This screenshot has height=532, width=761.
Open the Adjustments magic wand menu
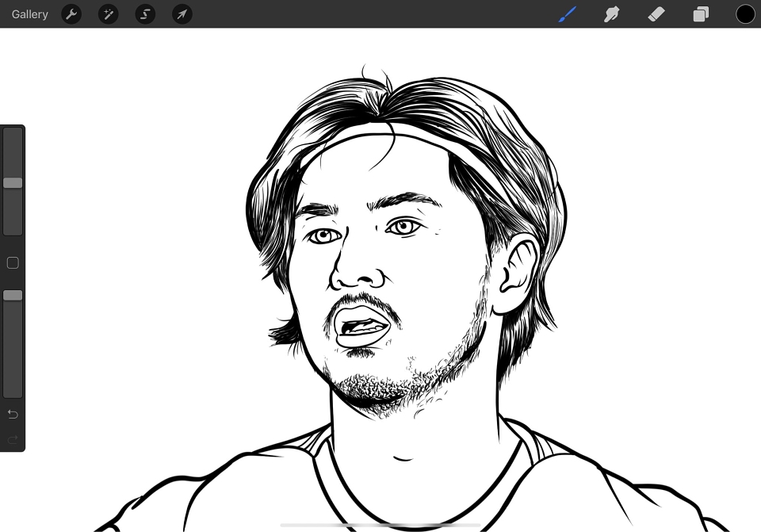109,14
